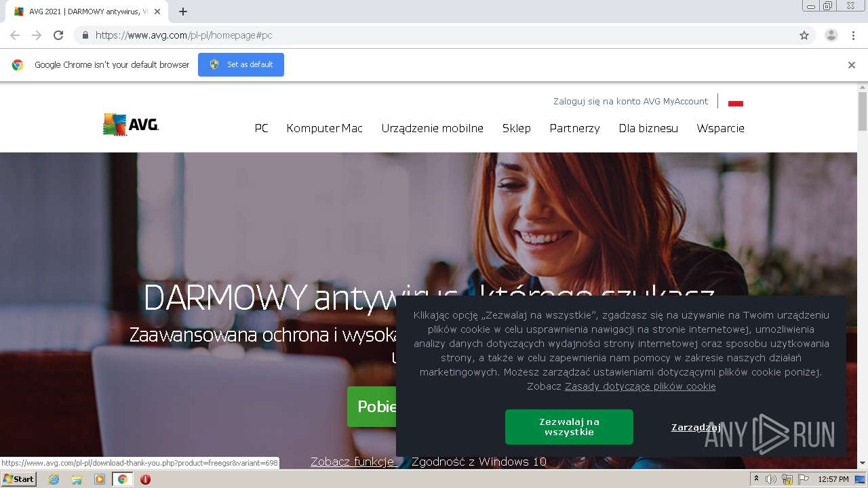The height and width of the screenshot is (488, 868).
Task: Follow the Zobacz funkcje link
Action: click(x=352, y=462)
